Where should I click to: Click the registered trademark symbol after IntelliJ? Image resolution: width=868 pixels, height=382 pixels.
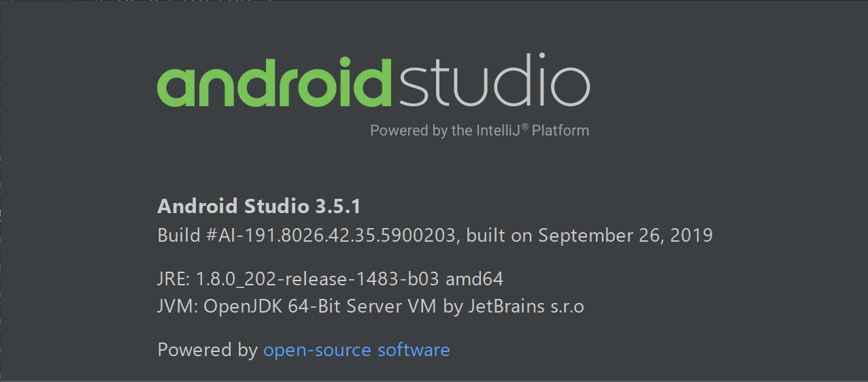[524, 127]
